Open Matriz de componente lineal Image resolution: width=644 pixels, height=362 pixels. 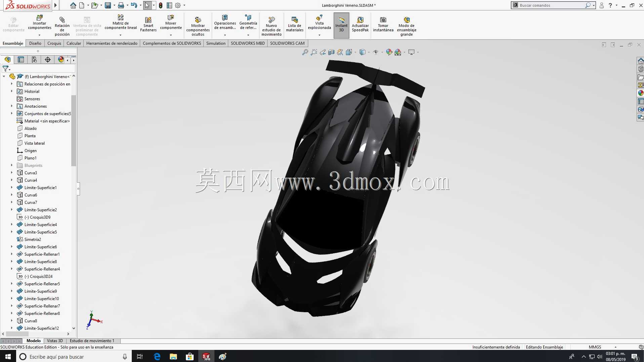click(121, 22)
